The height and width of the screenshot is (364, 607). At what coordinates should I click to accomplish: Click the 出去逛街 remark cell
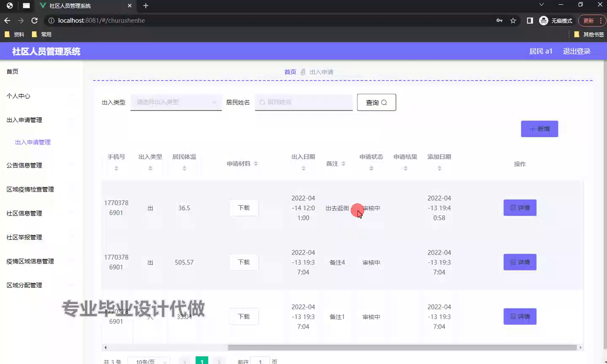[x=337, y=208]
